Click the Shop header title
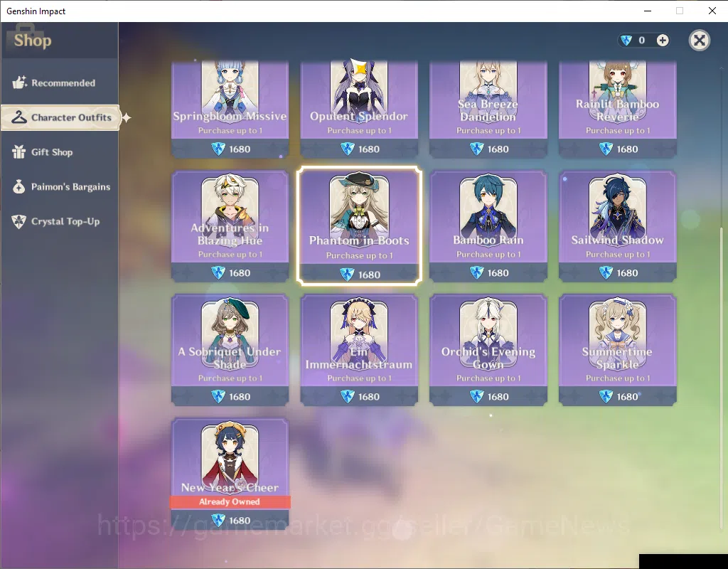The image size is (728, 569). coord(33,41)
